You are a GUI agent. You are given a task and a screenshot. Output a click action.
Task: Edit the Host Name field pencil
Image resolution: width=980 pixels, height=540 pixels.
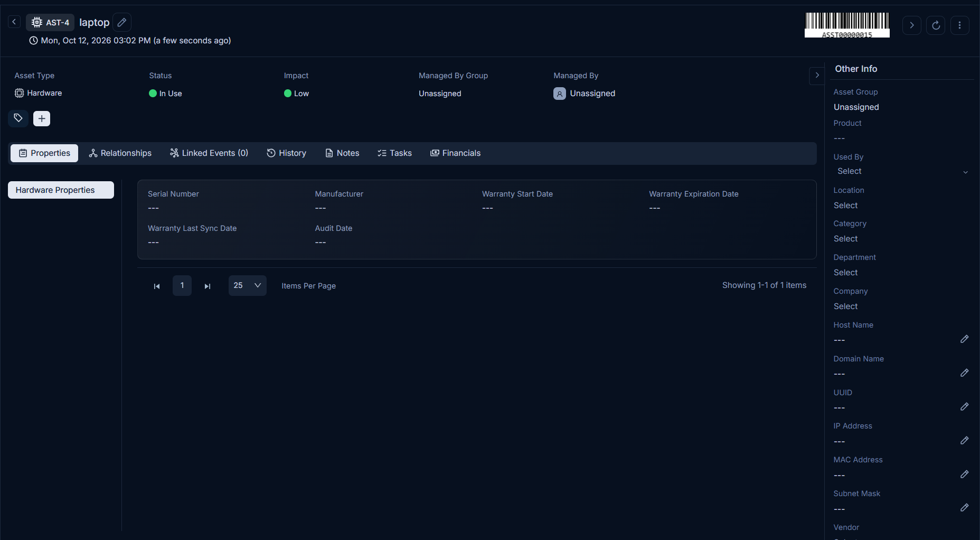pos(964,339)
